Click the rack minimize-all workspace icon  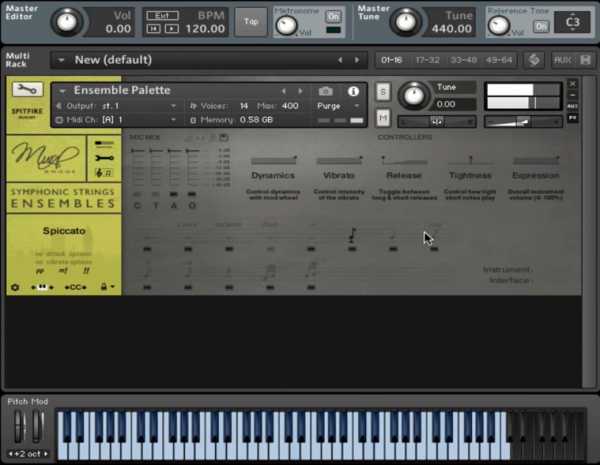[534, 60]
